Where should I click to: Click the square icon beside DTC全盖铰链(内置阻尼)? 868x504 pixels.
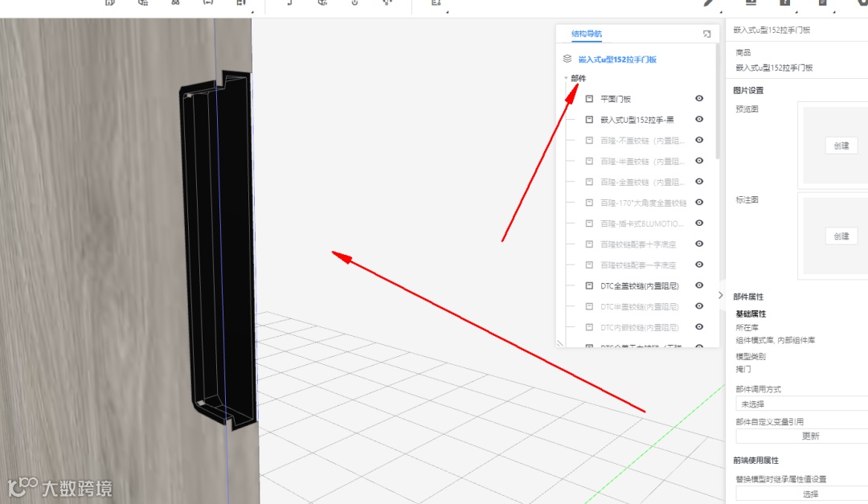coord(589,285)
